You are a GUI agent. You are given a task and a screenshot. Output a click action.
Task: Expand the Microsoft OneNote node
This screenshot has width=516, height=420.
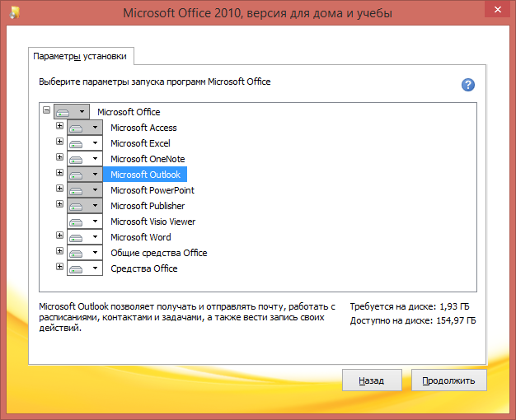59,157
